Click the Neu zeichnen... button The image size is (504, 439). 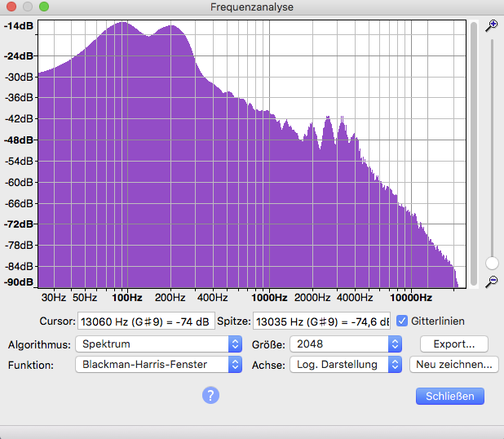[454, 365]
